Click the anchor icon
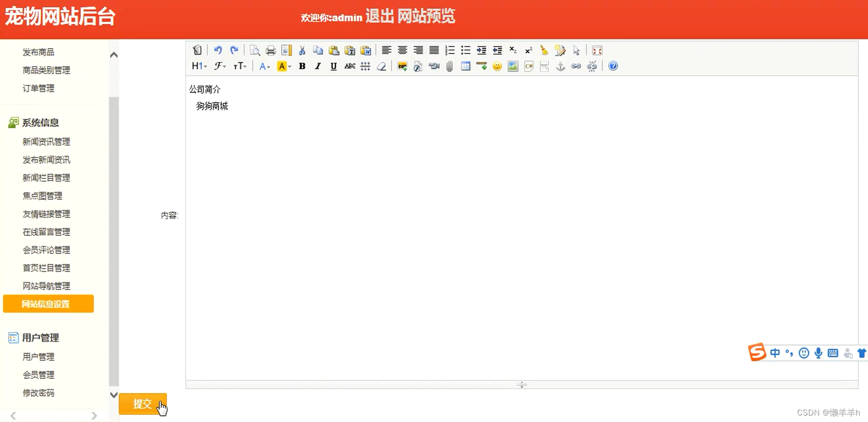 [x=560, y=66]
